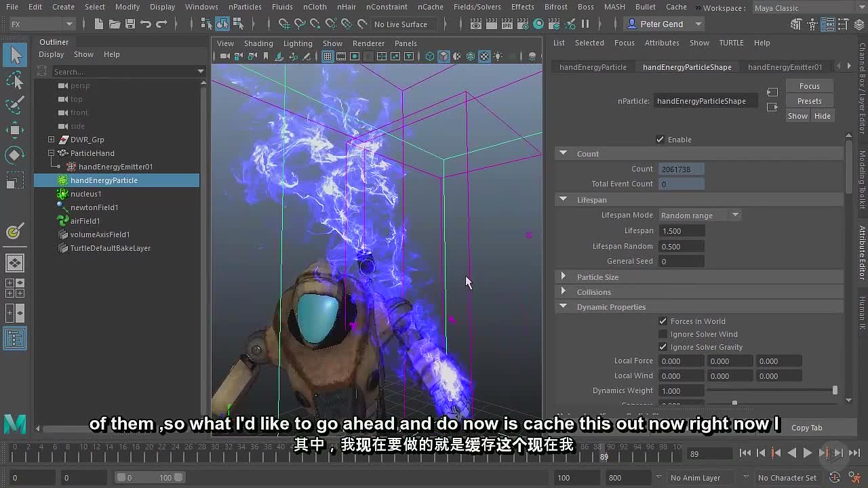Play the animation backwards

(791, 453)
